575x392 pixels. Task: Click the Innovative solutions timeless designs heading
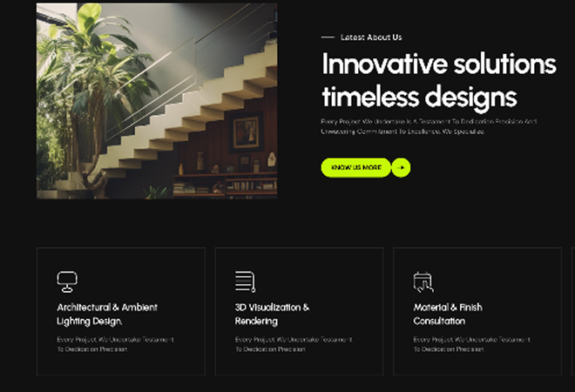point(439,81)
